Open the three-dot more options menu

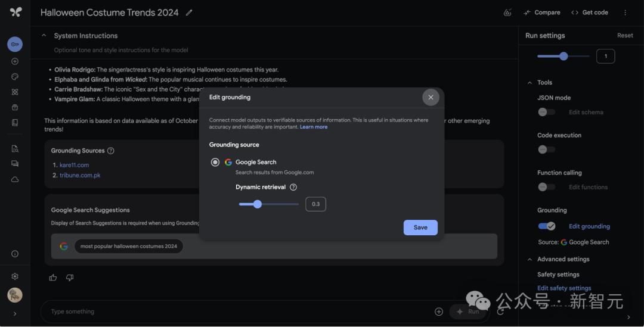point(625,13)
